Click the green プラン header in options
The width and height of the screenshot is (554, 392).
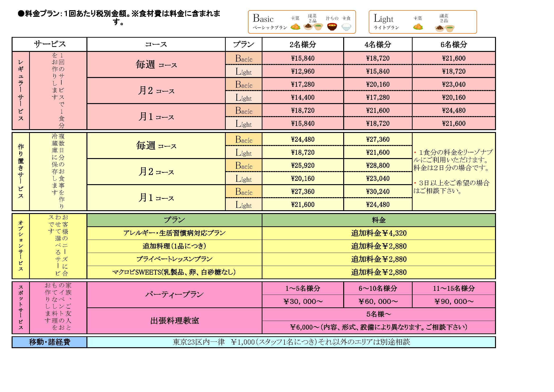coord(174,220)
